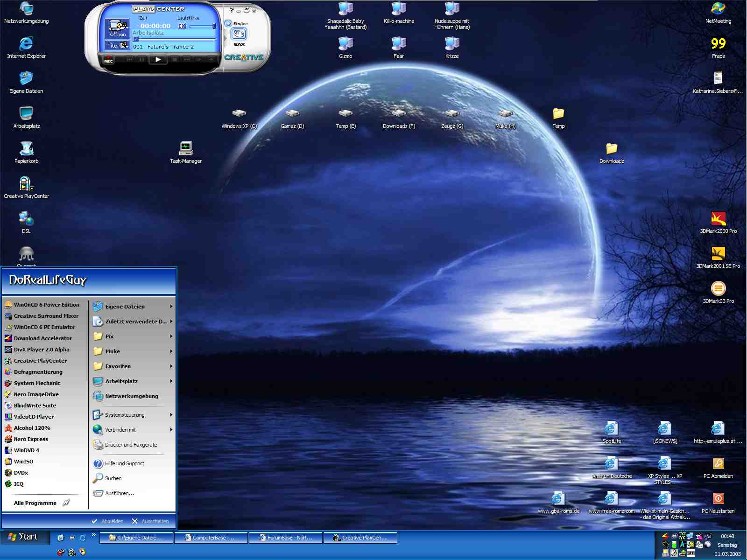Expand the Eigene Dateien submenu
This screenshot has width=747, height=560.
click(133, 307)
